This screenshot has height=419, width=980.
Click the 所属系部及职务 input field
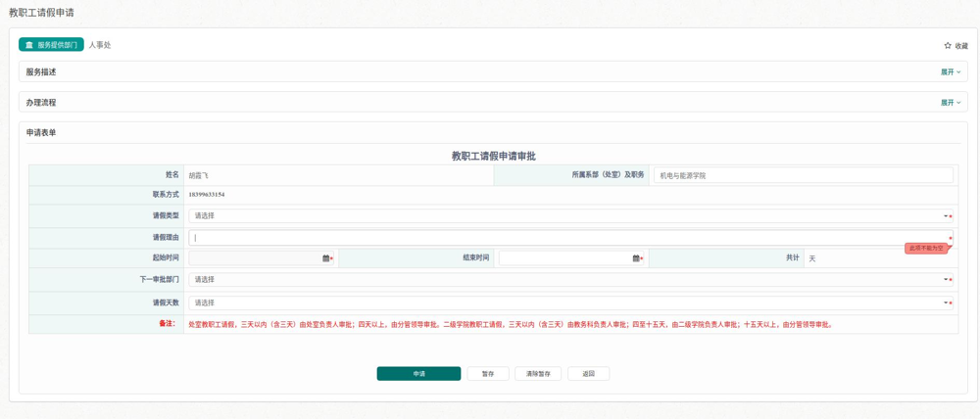[x=803, y=175]
